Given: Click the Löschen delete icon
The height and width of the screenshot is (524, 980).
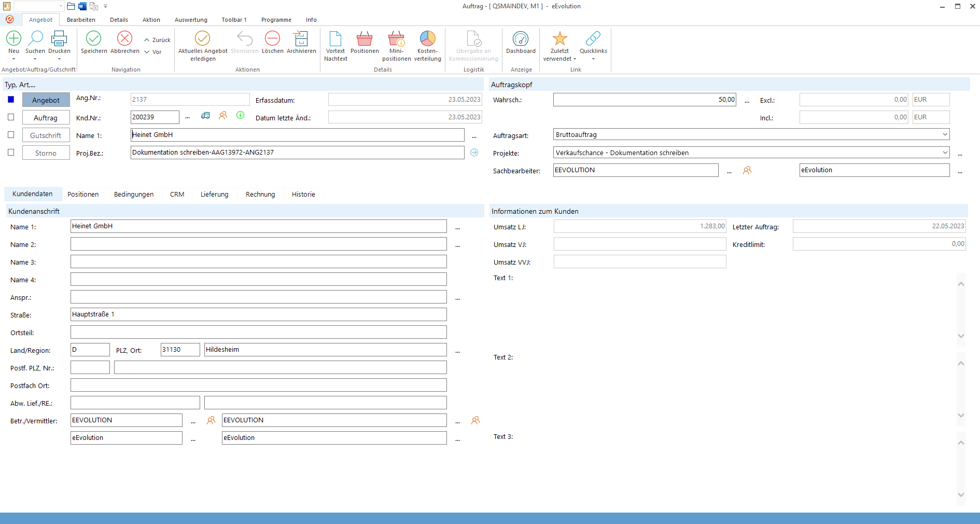Looking at the screenshot, I should [273, 38].
